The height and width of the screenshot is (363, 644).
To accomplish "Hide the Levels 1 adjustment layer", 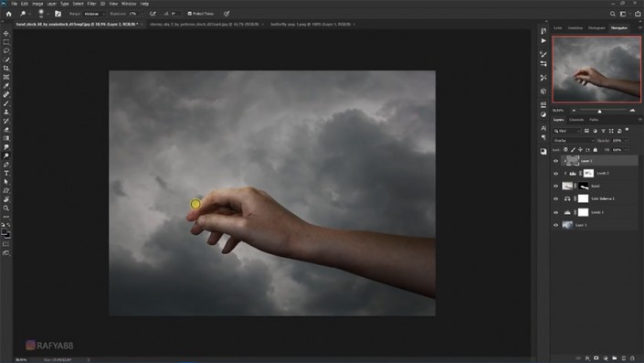I will 555,212.
